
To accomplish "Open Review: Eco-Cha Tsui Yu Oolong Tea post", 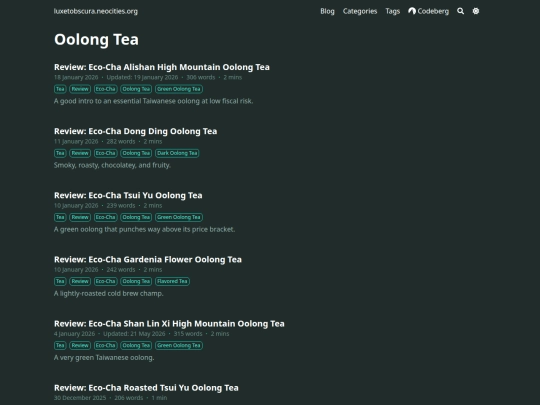I will coord(128,195).
